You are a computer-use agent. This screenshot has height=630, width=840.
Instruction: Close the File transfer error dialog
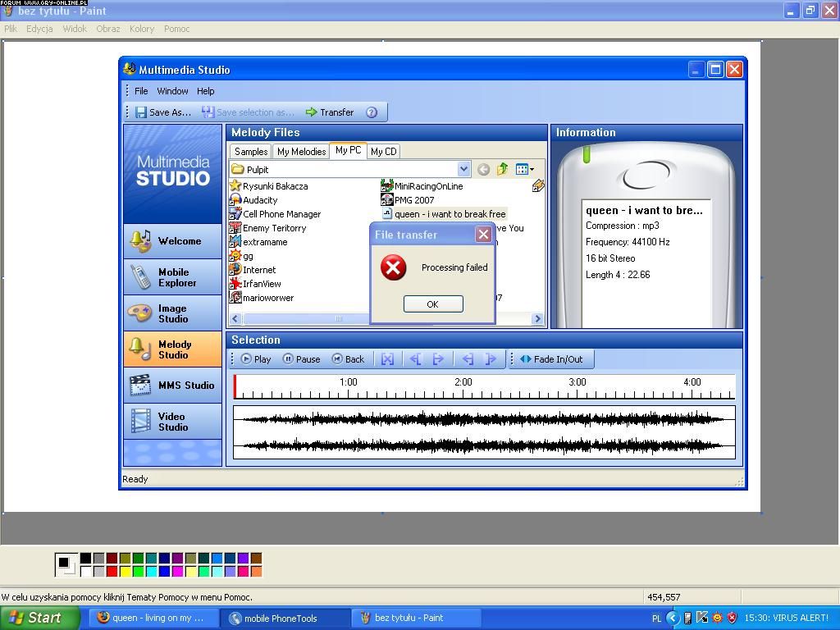tap(483, 234)
